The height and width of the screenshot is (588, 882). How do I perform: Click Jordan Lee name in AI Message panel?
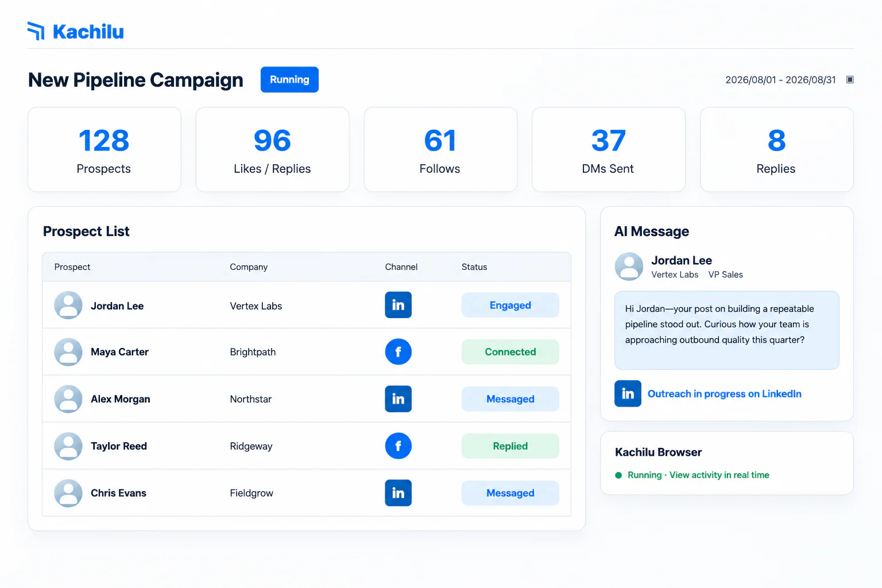[x=682, y=260]
